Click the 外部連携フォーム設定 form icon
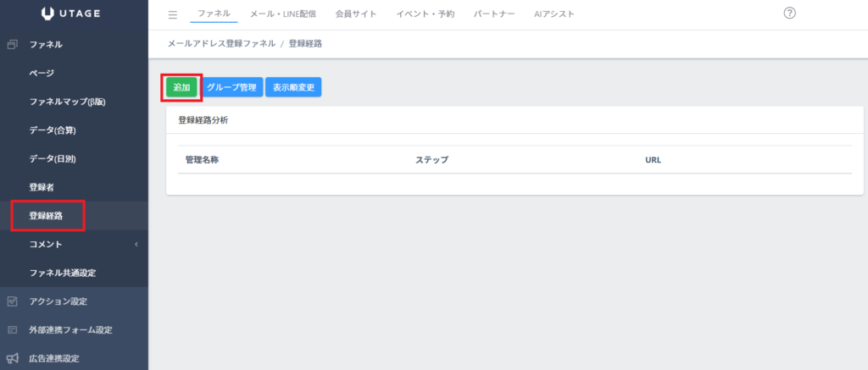Screen dimensions: 868x370 pyautogui.click(x=13, y=330)
